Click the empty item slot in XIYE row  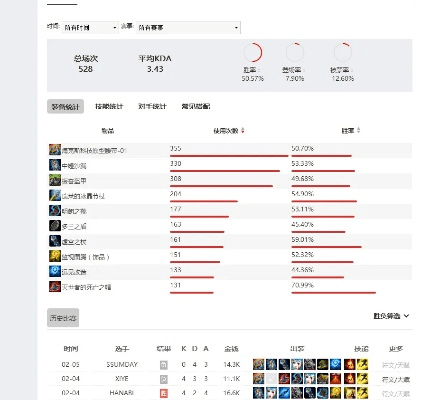coord(271,379)
